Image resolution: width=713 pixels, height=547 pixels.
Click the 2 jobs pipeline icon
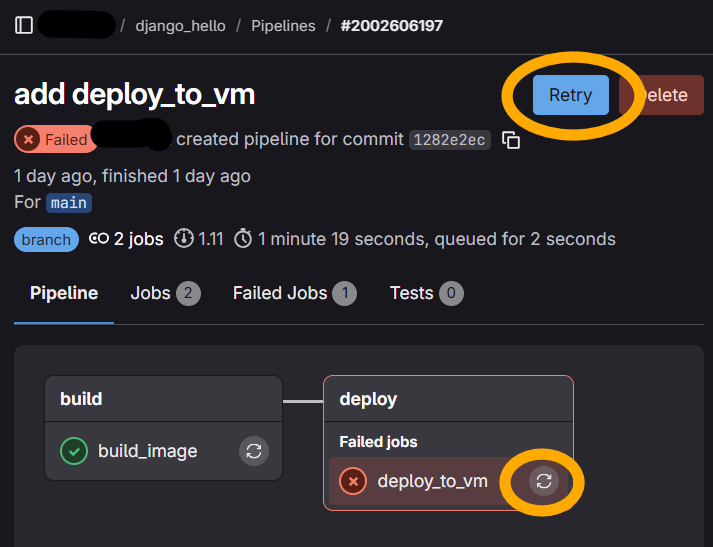coord(99,239)
